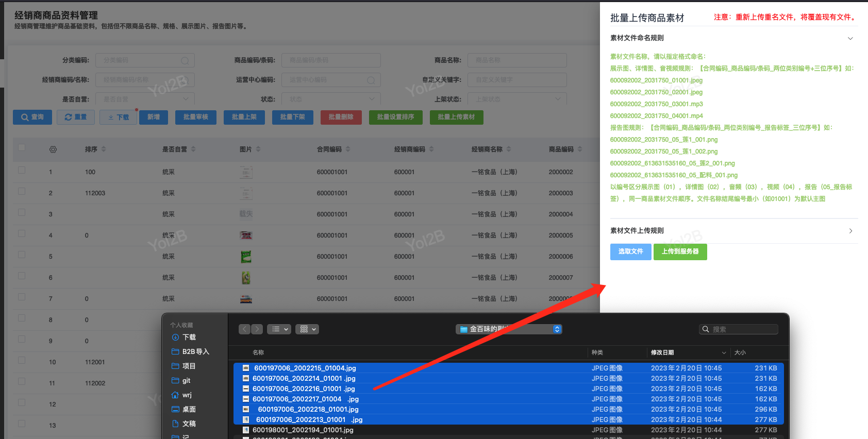868x439 pixels.
Task: Click the 商品名称 input field
Action: click(x=517, y=60)
